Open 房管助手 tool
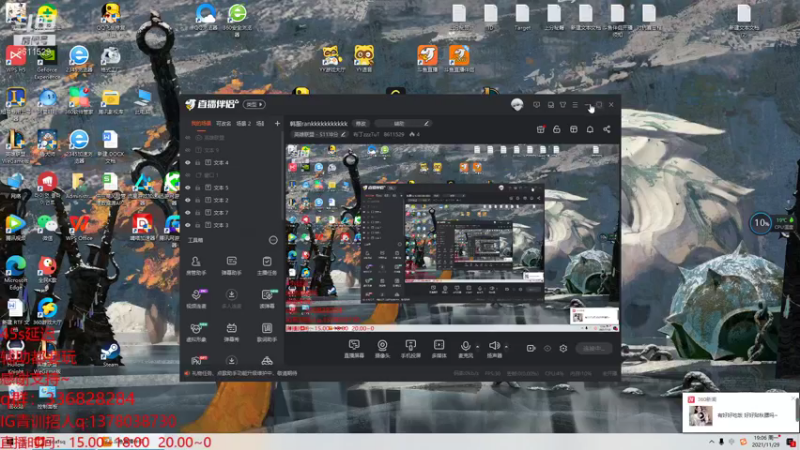Screen dimensions: 800x450 tap(196, 266)
